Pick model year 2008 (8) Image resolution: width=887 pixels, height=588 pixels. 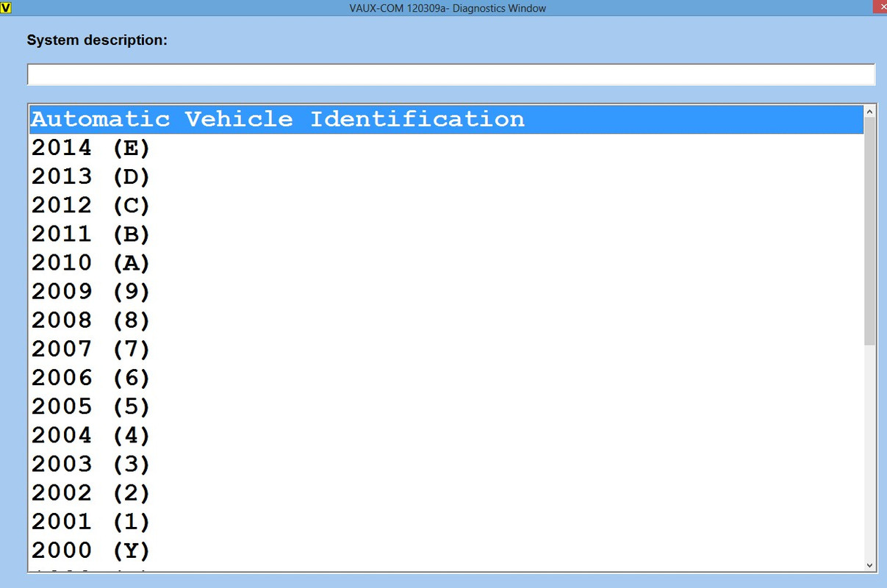click(447, 320)
